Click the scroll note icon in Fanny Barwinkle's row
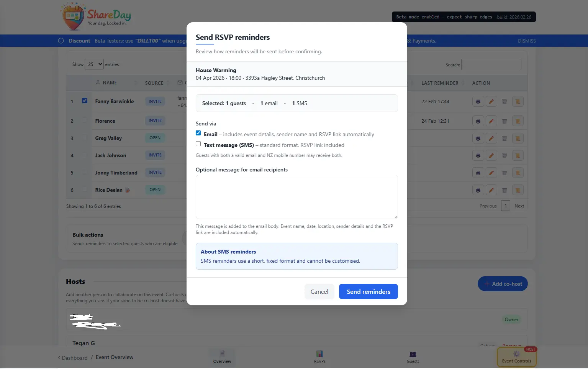This screenshot has width=588, height=369. tap(518, 102)
